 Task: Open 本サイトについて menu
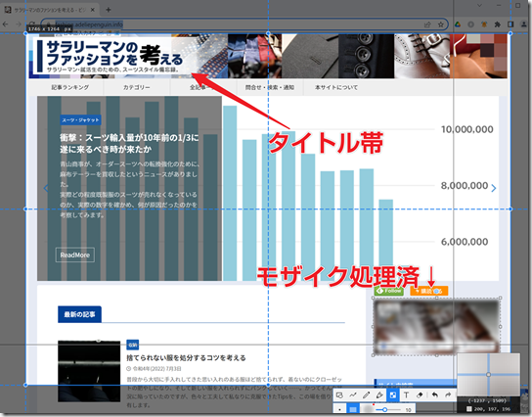336,87
